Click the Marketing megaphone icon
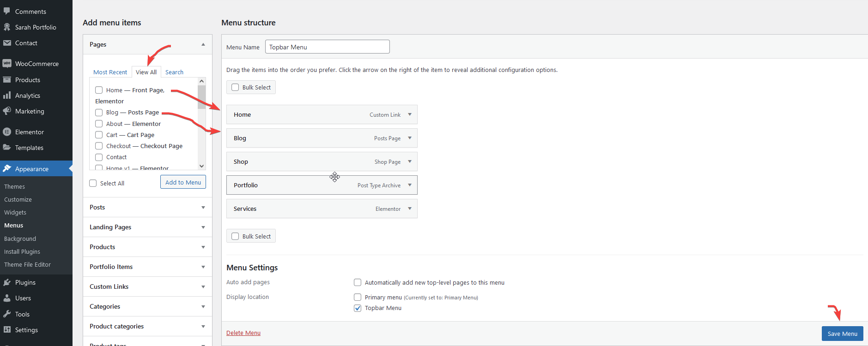Image resolution: width=868 pixels, height=346 pixels. pos(7,111)
